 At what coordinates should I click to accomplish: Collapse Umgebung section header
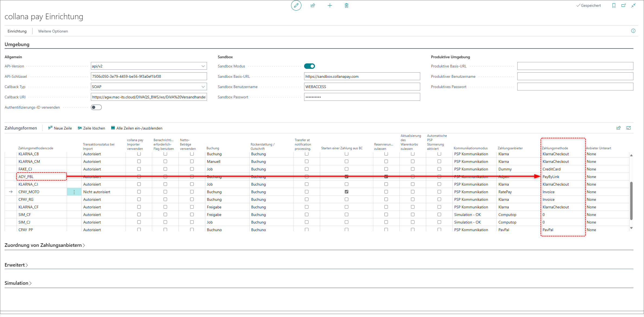coord(17,44)
